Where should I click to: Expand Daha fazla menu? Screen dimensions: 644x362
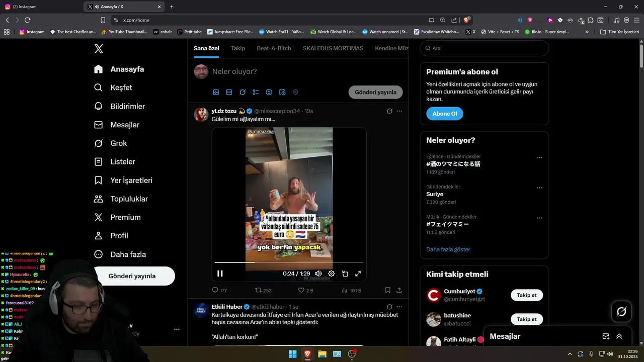tap(120, 254)
